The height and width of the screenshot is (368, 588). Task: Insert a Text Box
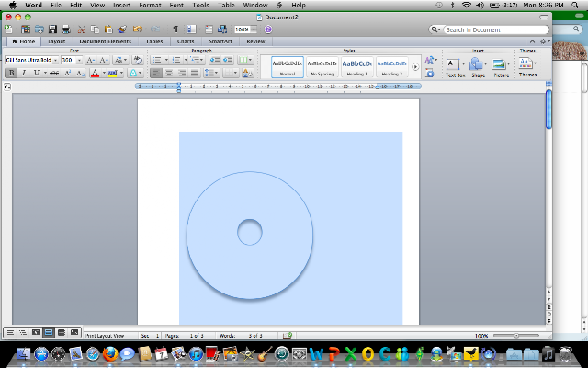[x=455, y=67]
